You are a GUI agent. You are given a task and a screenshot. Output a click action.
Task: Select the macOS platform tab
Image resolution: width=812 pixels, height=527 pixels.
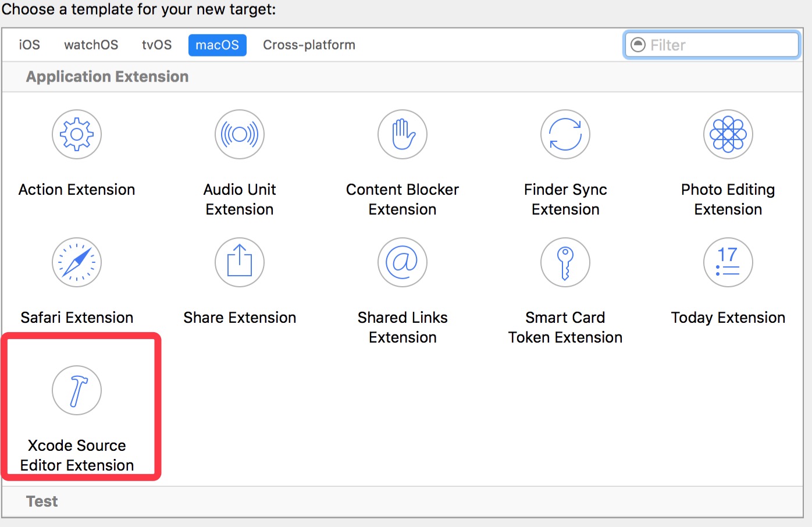pyautogui.click(x=218, y=45)
